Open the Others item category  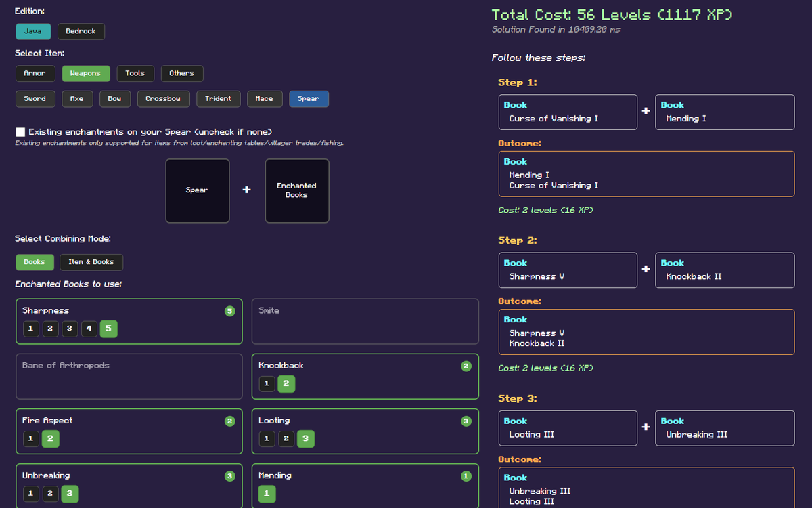(x=182, y=73)
